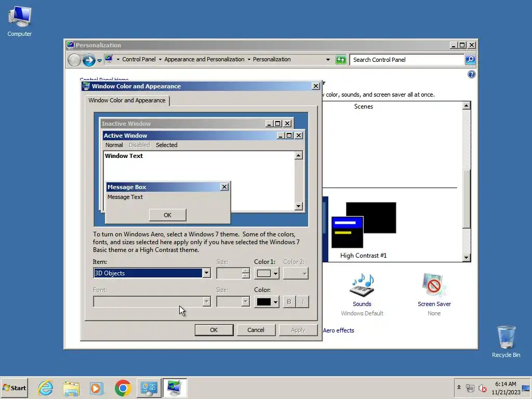This screenshot has height=399, width=532.
Task: Click Window Text in the preview
Action: [124, 156]
